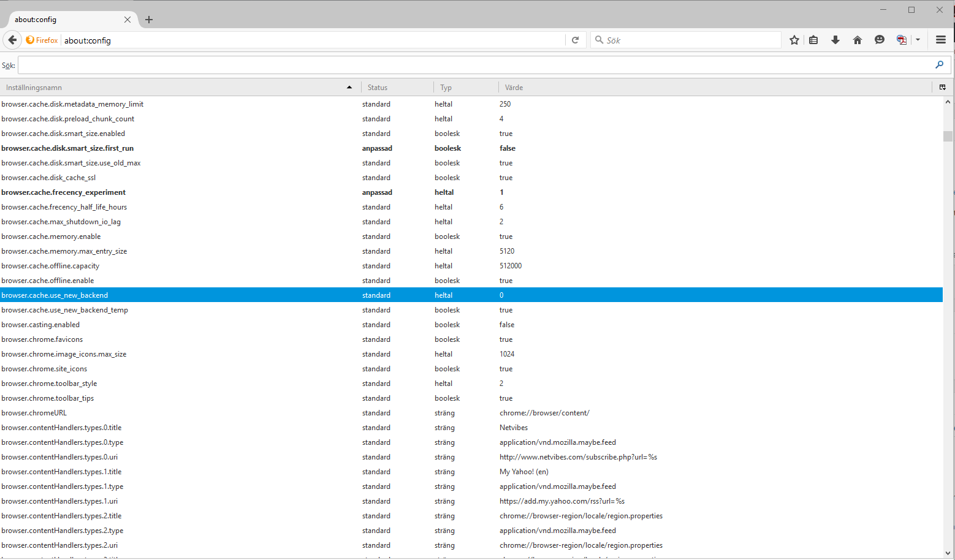The height and width of the screenshot is (560, 955).
Task: Select browser.cache.max_shutdown_io_lag row
Action: click(x=471, y=222)
